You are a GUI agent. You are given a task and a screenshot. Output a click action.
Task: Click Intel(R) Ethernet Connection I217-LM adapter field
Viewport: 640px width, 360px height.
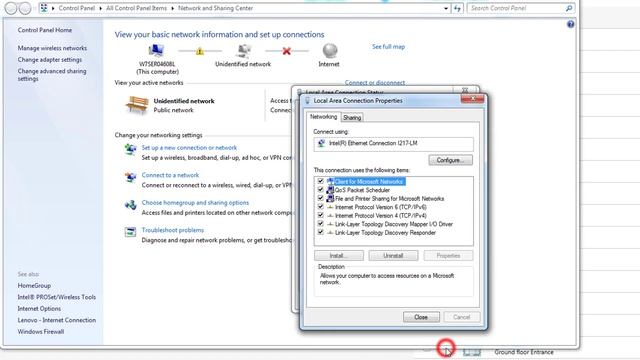click(x=393, y=144)
